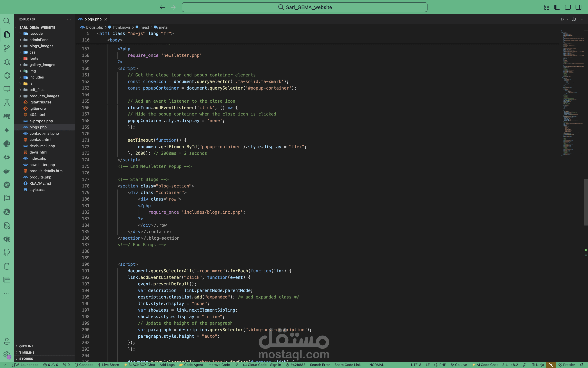Viewport: 588px width, 368px height.
Task: Click errors and warnings count in status bar
Action: pos(51,365)
